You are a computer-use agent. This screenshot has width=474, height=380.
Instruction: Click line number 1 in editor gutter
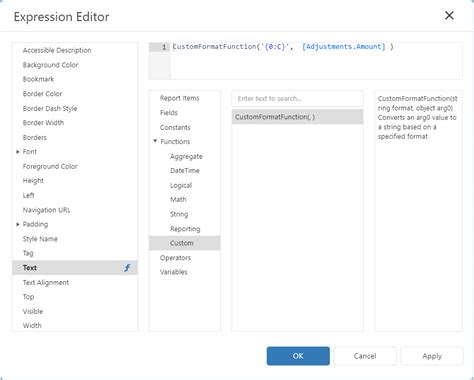tap(164, 47)
